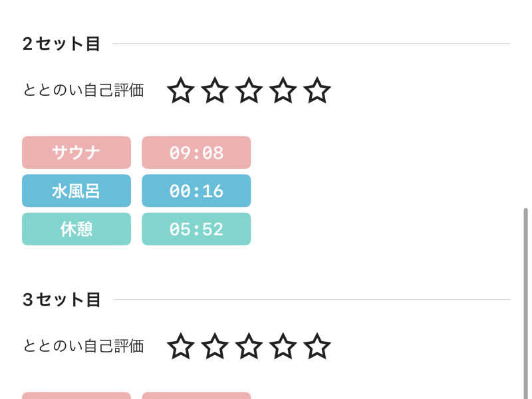The width and height of the screenshot is (532, 399).
Task: Click the vertical scrollbar thumb
Action: tap(525, 299)
